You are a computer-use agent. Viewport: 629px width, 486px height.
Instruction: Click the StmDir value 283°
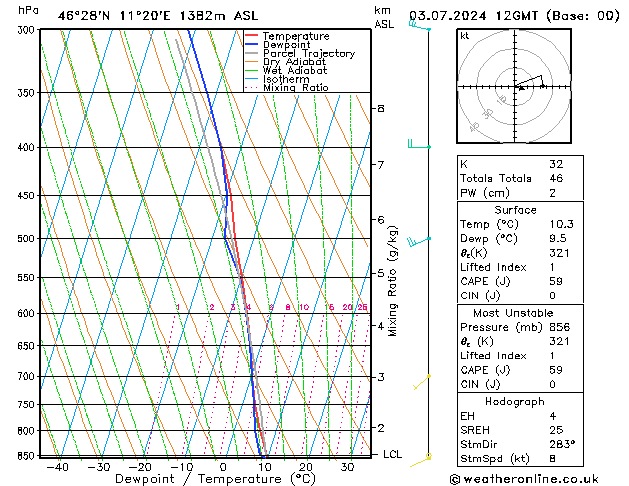pyautogui.click(x=562, y=444)
